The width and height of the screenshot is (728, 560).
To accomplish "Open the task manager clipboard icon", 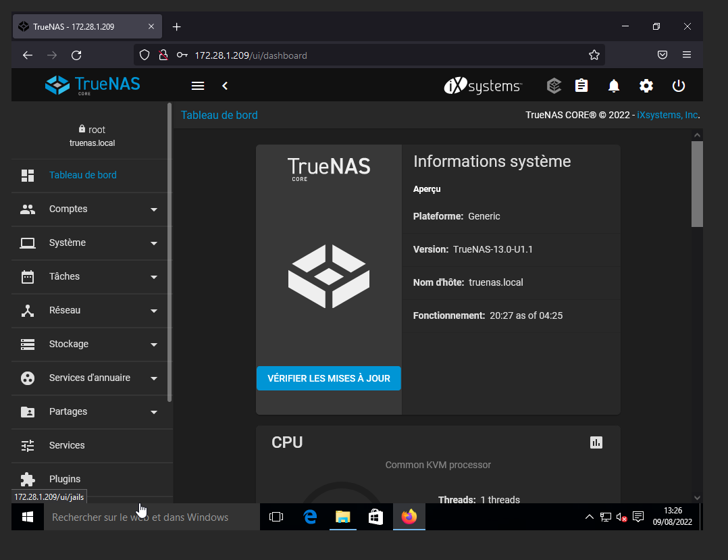I will tap(581, 86).
